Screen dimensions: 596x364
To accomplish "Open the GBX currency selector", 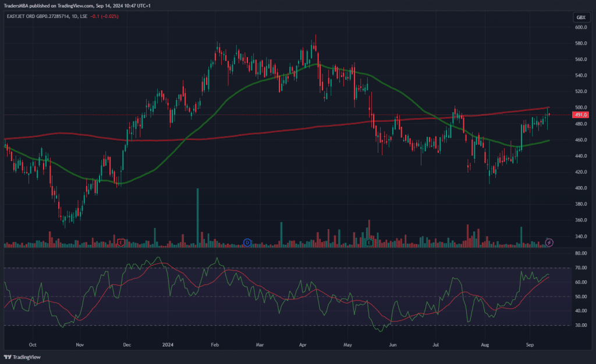I will (x=580, y=17).
